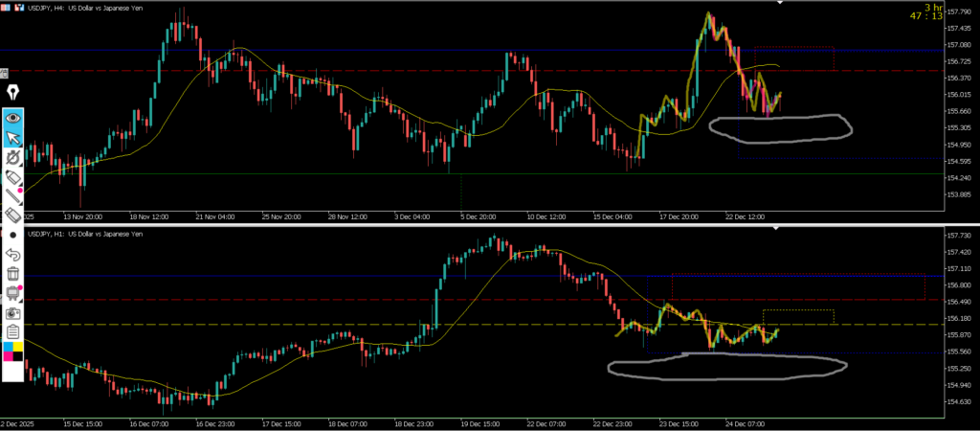
Task: Pick the straight line drawing tool
Action: pyautogui.click(x=13, y=195)
